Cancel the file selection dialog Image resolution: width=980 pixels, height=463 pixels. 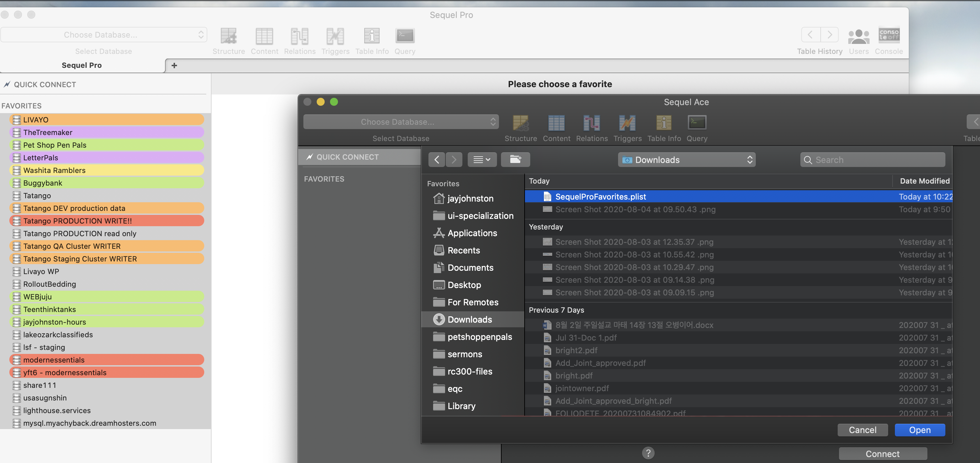click(863, 430)
